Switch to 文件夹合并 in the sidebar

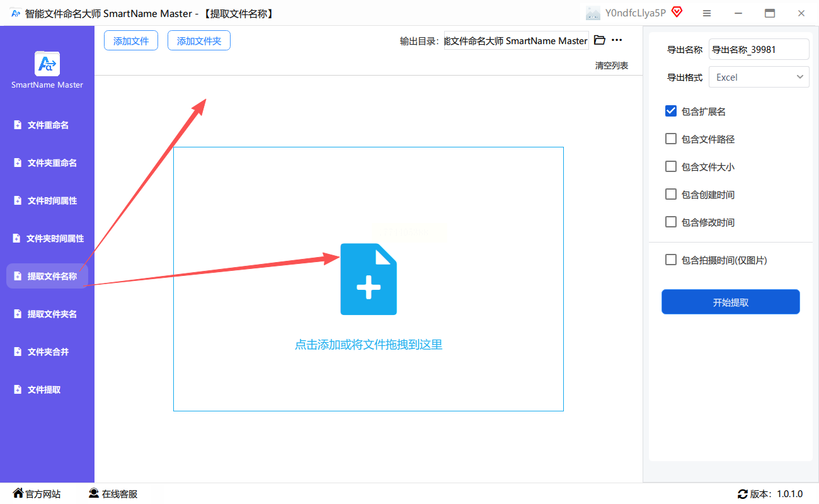(47, 352)
